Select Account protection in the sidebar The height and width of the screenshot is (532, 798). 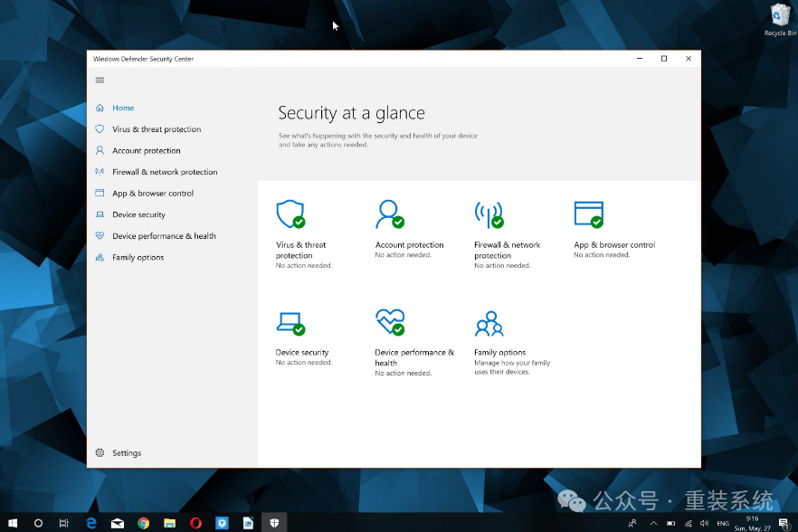[x=146, y=151]
